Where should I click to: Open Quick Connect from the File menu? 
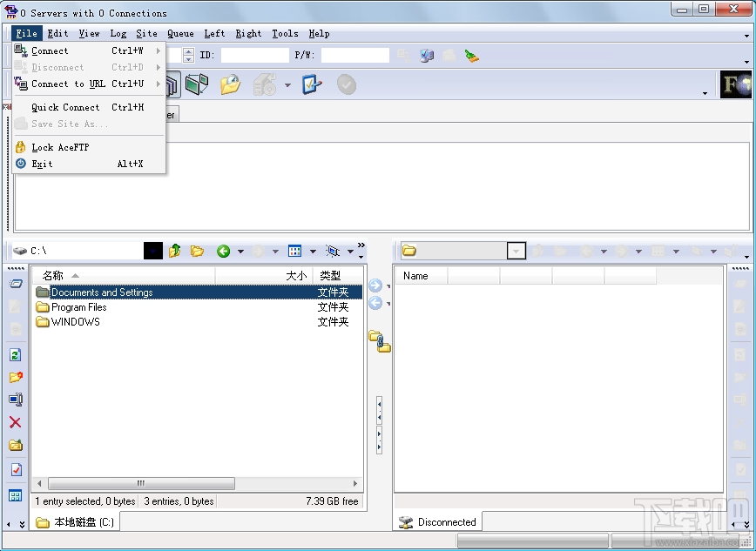click(x=65, y=107)
